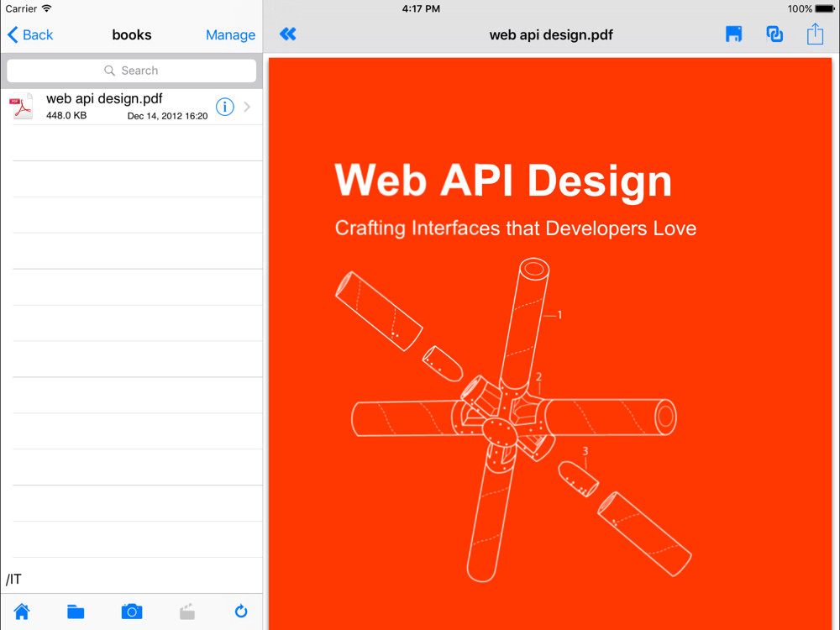This screenshot has width=840, height=630.
Task: Click the save floppy disk icon
Action: (733, 34)
